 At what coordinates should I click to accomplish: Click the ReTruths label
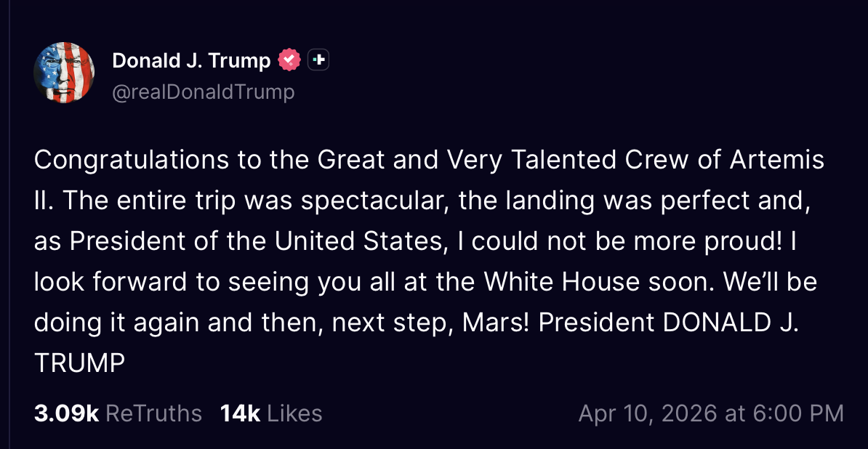coord(153,413)
